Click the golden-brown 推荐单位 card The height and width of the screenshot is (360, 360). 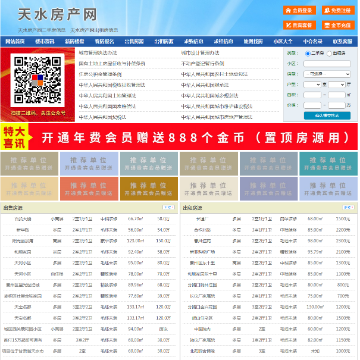pos(149,189)
